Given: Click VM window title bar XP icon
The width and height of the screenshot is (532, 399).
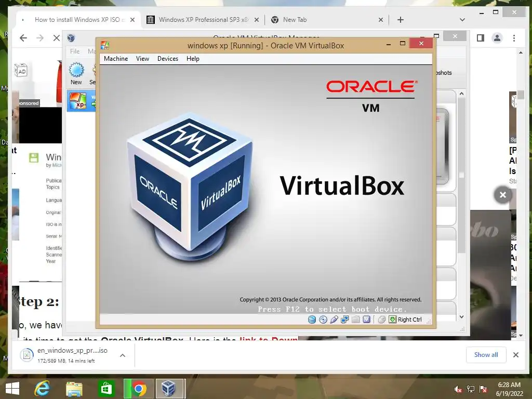Looking at the screenshot, I should coord(105,46).
